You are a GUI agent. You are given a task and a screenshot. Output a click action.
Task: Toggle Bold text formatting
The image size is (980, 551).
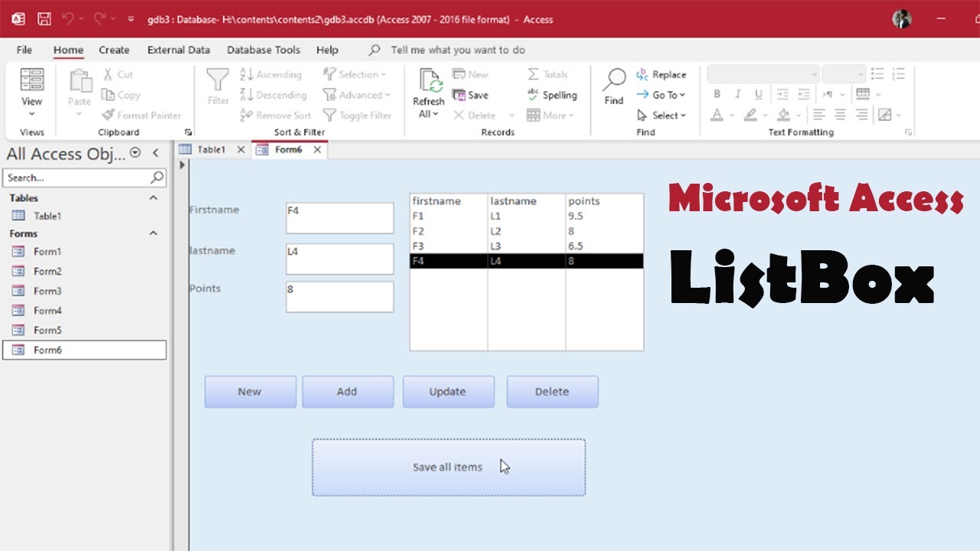[x=717, y=94]
